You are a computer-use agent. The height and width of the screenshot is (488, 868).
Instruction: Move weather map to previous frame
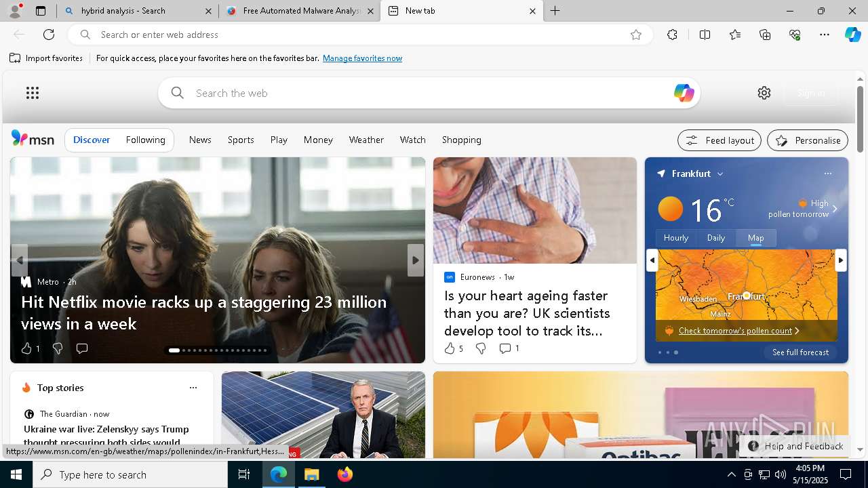point(652,260)
